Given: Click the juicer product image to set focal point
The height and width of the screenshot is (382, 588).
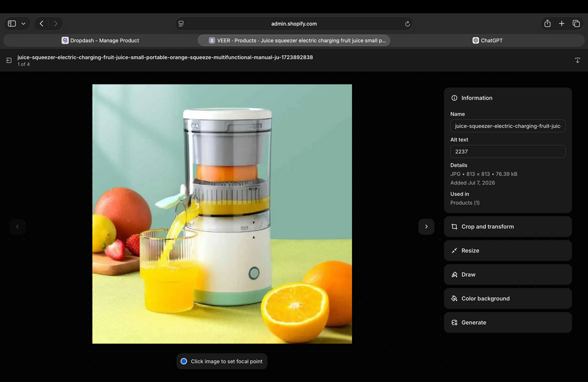Looking at the screenshot, I should [222, 214].
